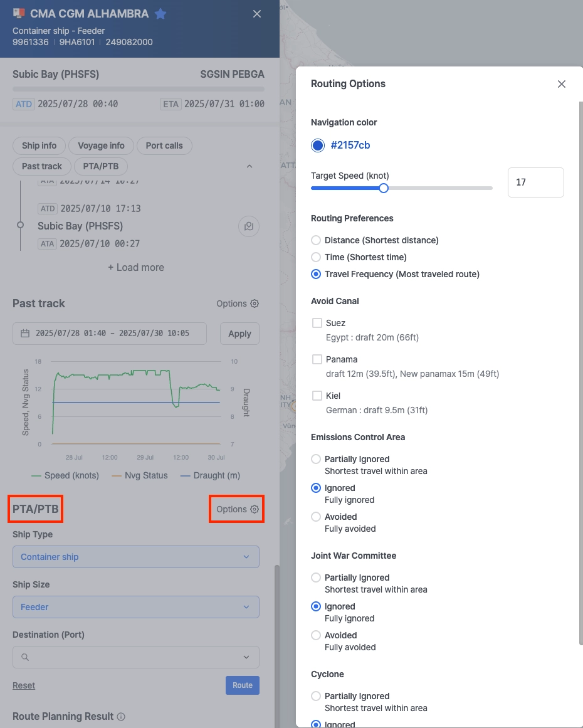Select Avoided under Emissions Control Area
Screen dimensions: 583x728
tap(317, 517)
